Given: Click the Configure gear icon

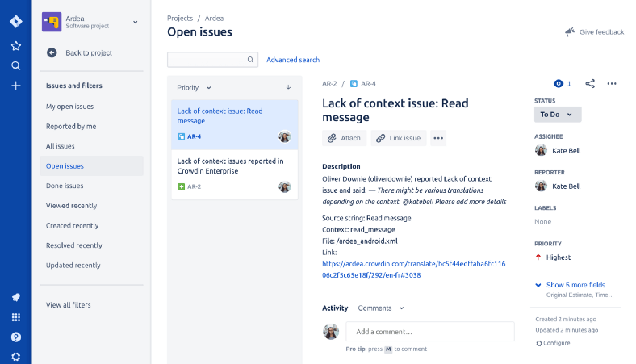Looking at the screenshot, I should (x=538, y=343).
